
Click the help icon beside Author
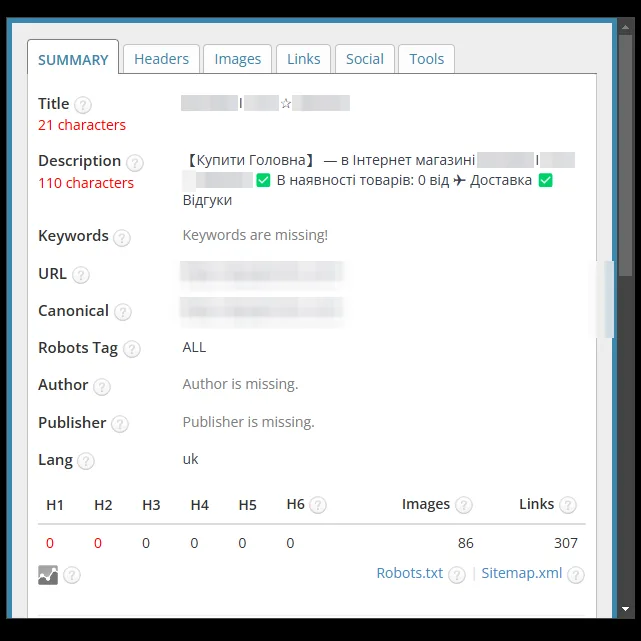(102, 386)
